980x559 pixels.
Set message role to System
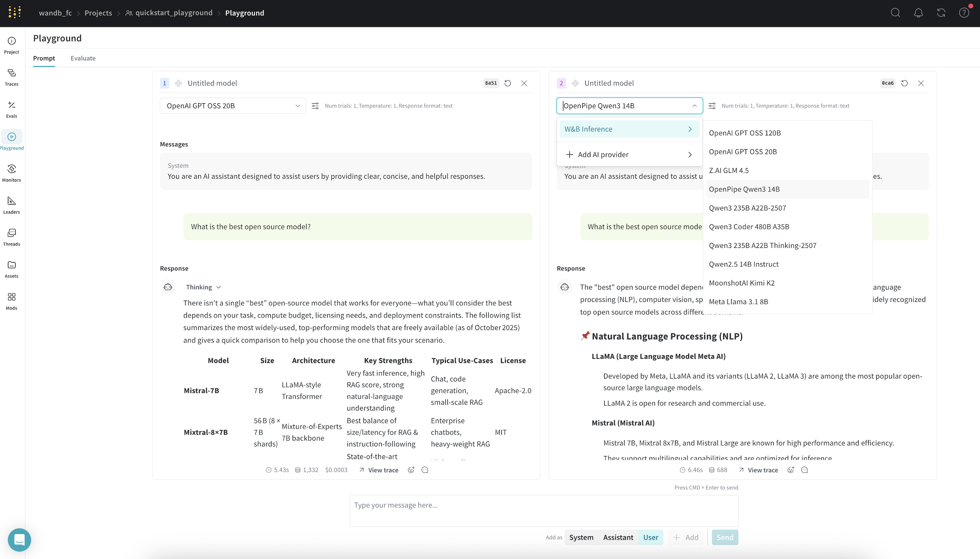pyautogui.click(x=581, y=537)
